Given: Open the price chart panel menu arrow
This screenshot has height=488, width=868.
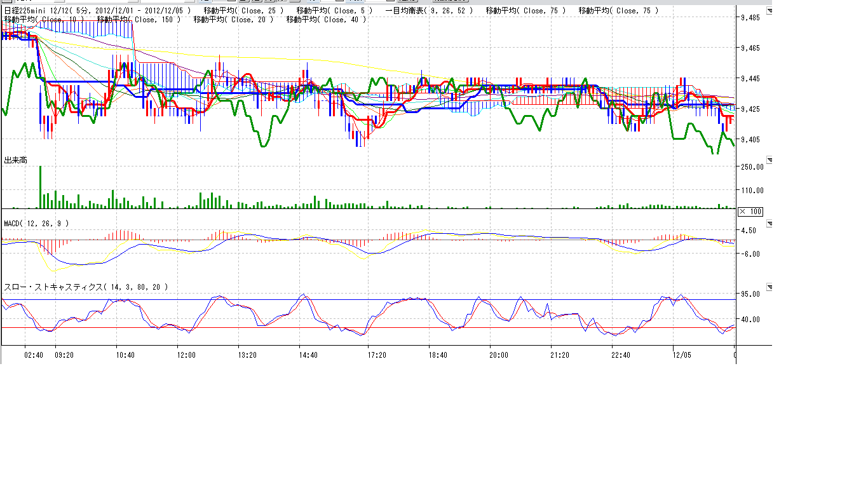Looking at the screenshot, I should [770, 11].
